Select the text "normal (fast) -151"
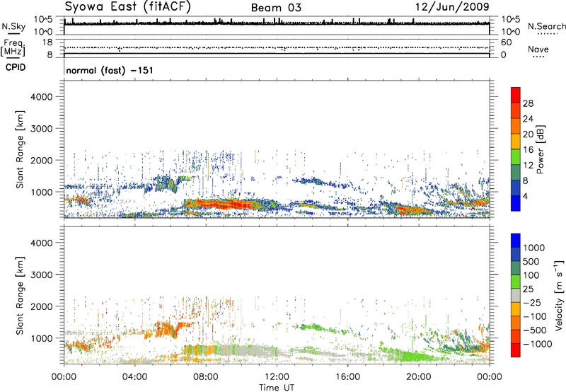566x392 pixels. (x=110, y=70)
